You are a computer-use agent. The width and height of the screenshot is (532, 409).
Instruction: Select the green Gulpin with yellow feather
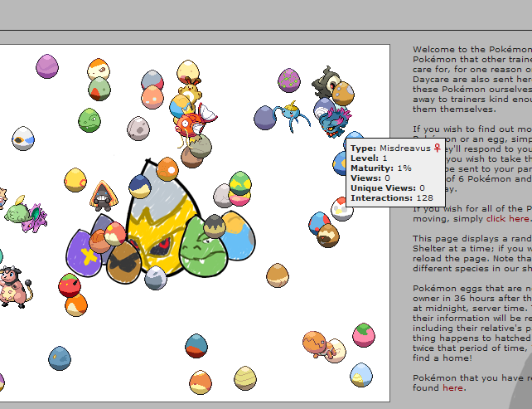[x=17, y=210]
